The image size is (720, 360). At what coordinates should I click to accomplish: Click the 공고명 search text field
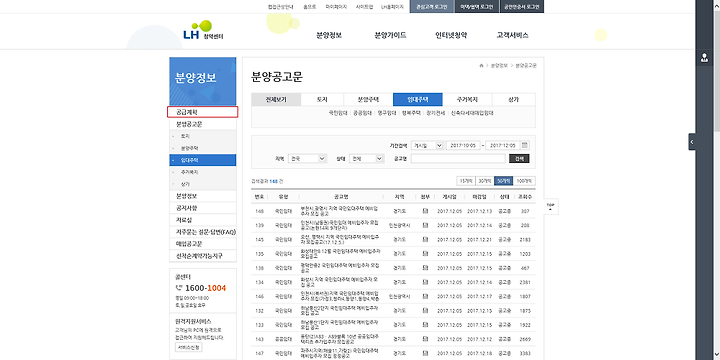click(458, 158)
